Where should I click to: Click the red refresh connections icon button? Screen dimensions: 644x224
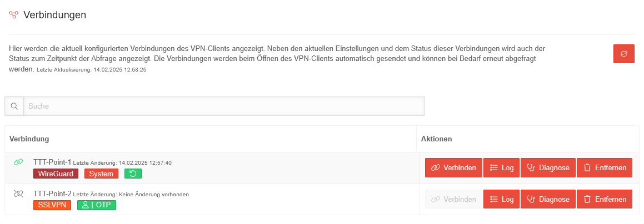pos(623,54)
